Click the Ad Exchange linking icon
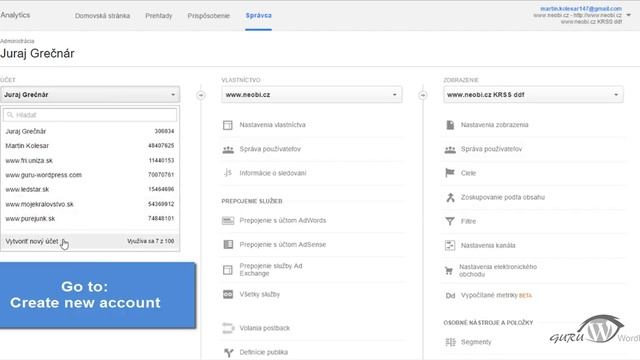Screen dimensions: 640x360 [228, 270]
